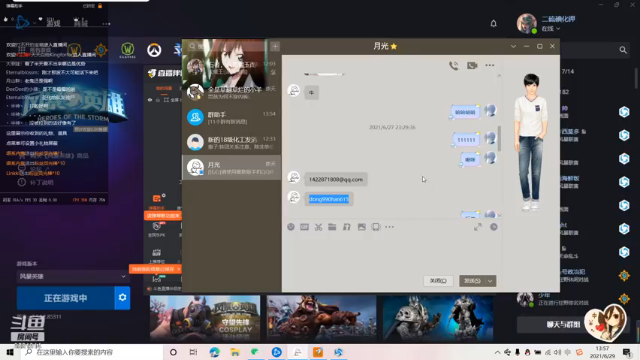Viewport: 640px width, 360px height.
Task: Start a video call in QQ chat
Action: pyautogui.click(x=472, y=66)
